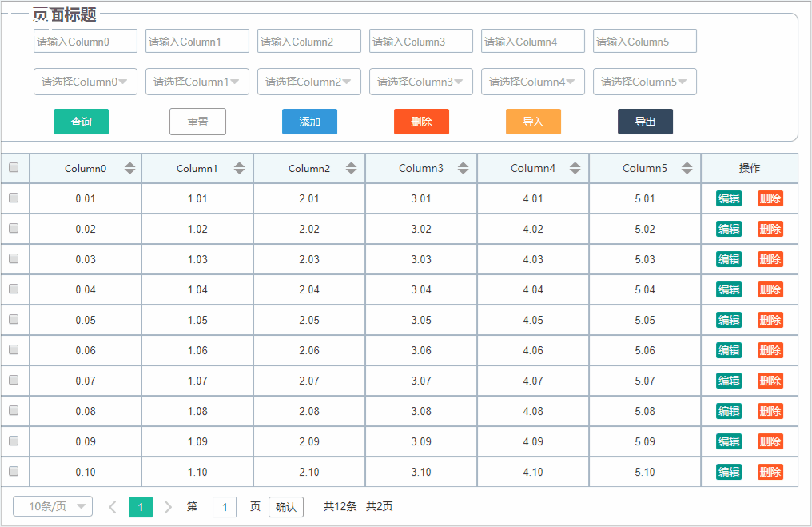This screenshot has height=527, width=812.
Task: Edit the row with 0.01
Action: pyautogui.click(x=729, y=198)
